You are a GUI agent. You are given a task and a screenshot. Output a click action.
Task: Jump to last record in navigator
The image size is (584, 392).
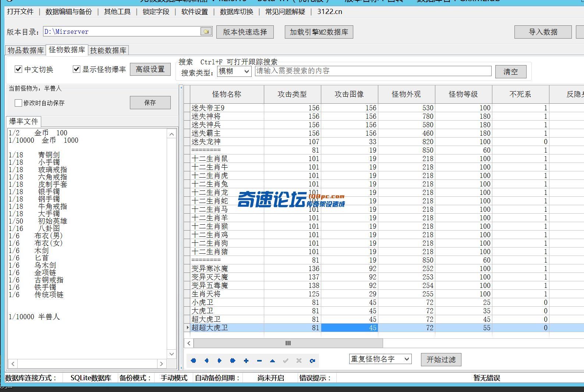233,361
